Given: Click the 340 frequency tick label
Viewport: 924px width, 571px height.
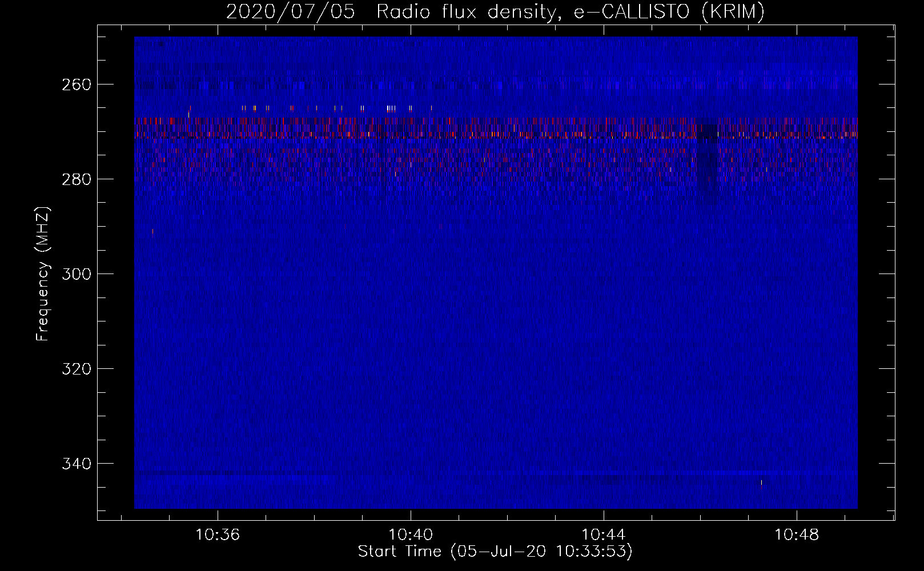Looking at the screenshot, I should (76, 464).
